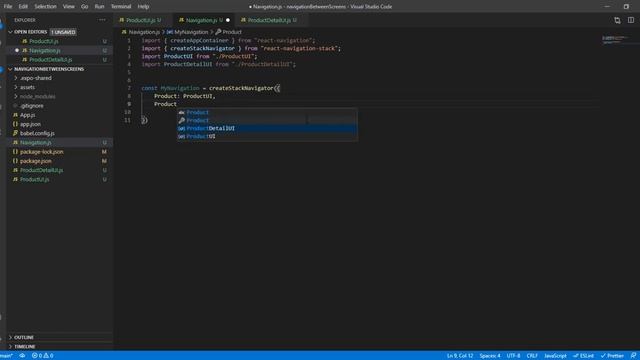Expand the .expo-shared folder
Screen dimensions: 640x360
36,78
